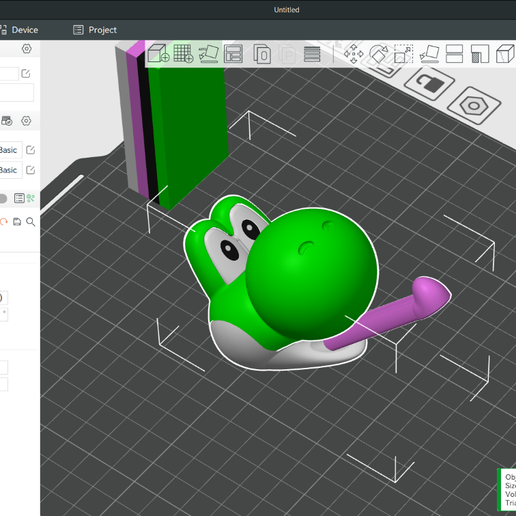Image resolution: width=516 pixels, height=516 pixels.
Task: Select the green Yoshi head model
Action: 312,273
